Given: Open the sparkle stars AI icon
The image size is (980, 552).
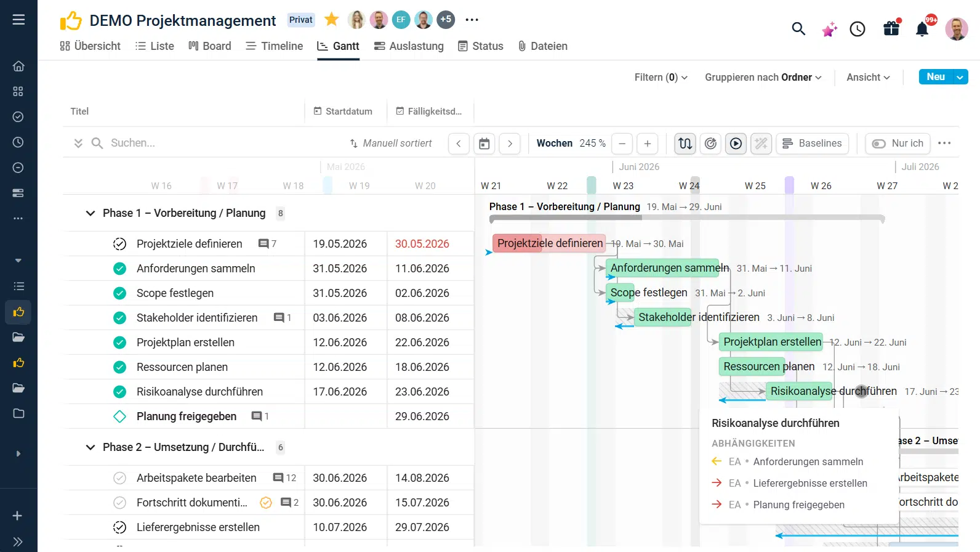Looking at the screenshot, I should click(829, 29).
